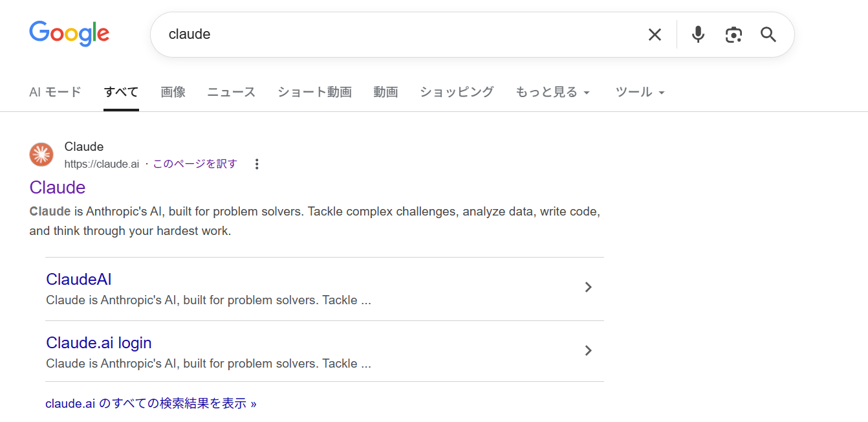Switch to AI モード tab

[x=55, y=92]
